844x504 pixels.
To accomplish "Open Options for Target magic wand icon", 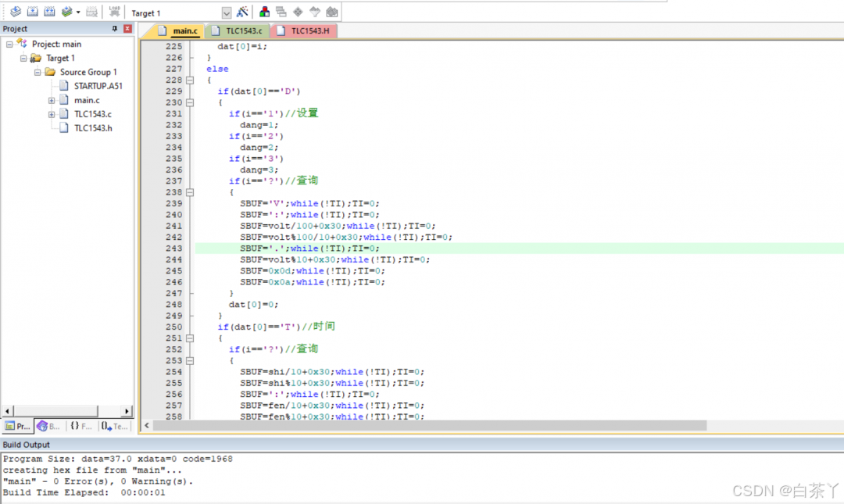I will 242,13.
